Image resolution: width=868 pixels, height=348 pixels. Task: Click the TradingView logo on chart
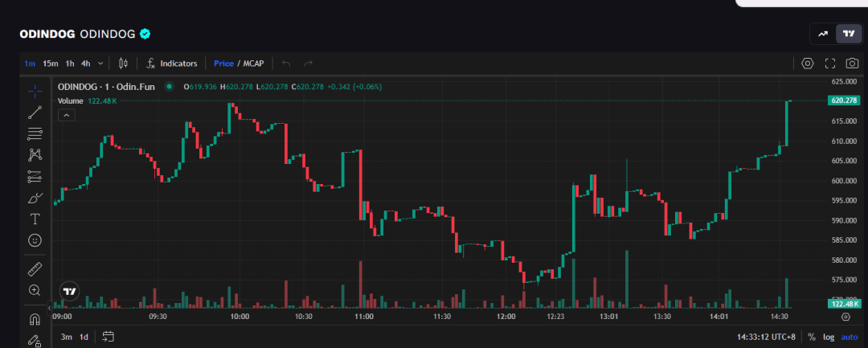(70, 291)
